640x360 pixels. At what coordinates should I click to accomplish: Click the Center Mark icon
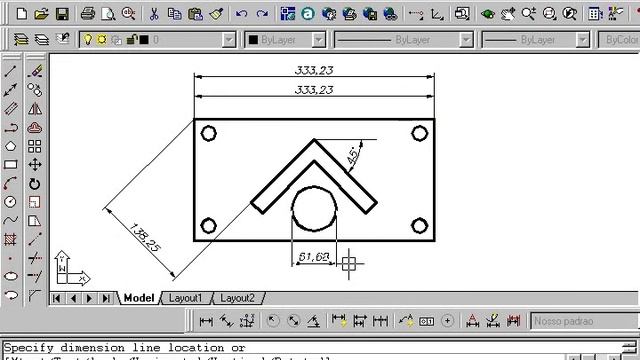[447, 322]
